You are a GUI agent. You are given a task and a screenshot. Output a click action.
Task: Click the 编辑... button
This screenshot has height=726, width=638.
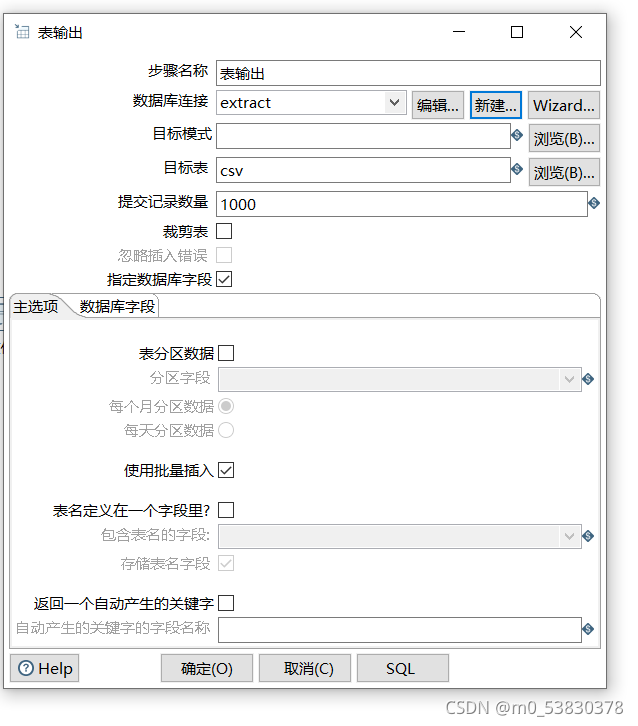[438, 105]
